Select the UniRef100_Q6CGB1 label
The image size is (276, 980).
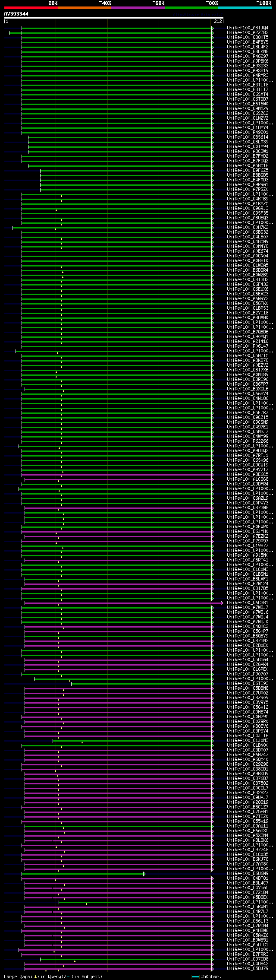coord(248,603)
